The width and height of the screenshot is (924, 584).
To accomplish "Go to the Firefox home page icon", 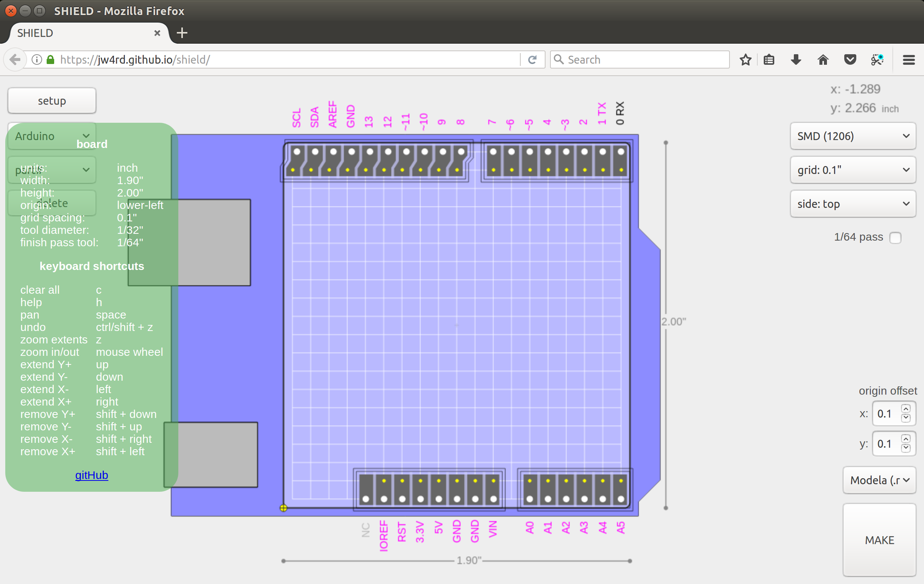I will pyautogui.click(x=823, y=59).
